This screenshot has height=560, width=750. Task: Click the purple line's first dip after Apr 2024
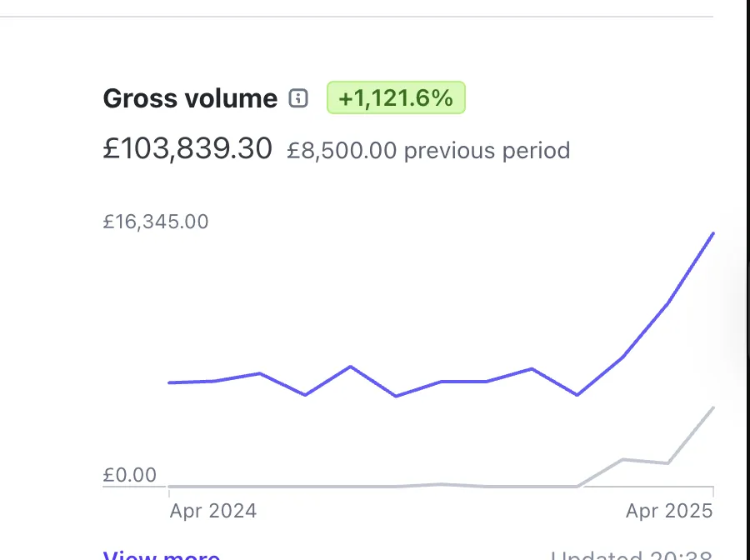[x=305, y=394]
